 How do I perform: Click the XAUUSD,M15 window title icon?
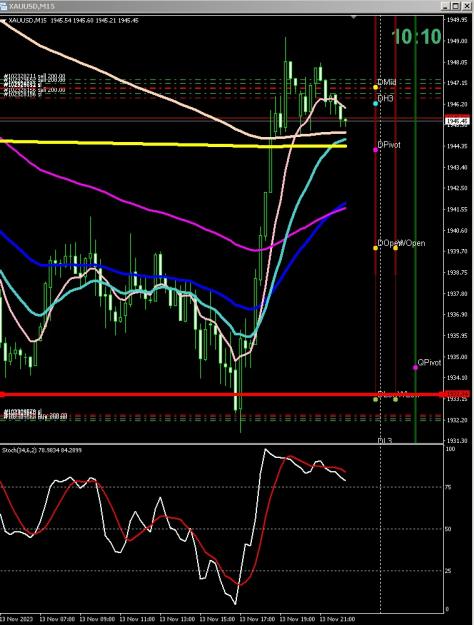tap(4, 6)
